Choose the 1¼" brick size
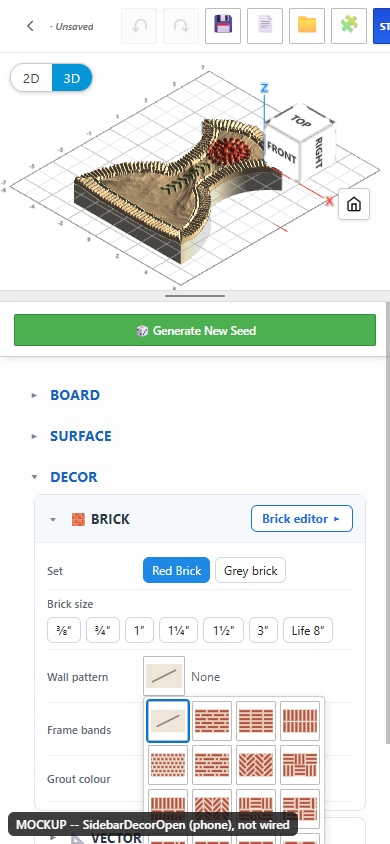The height and width of the screenshot is (844, 390). (179, 630)
